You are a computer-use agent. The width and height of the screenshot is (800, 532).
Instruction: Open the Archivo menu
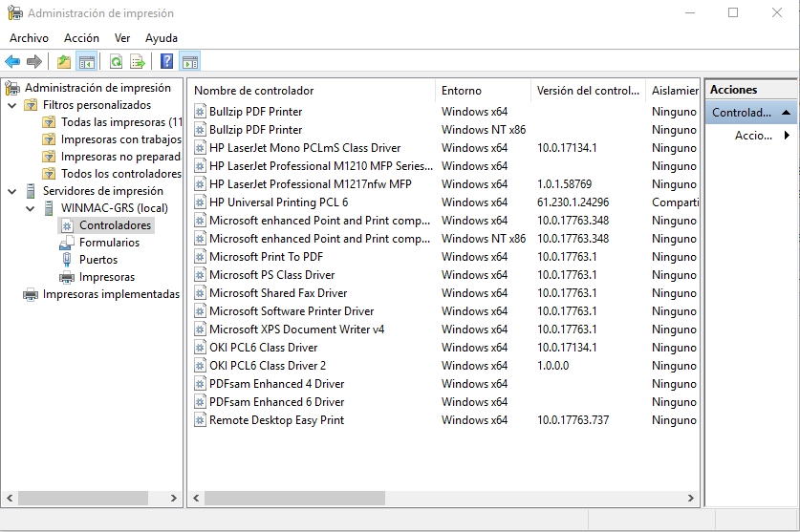tap(29, 38)
